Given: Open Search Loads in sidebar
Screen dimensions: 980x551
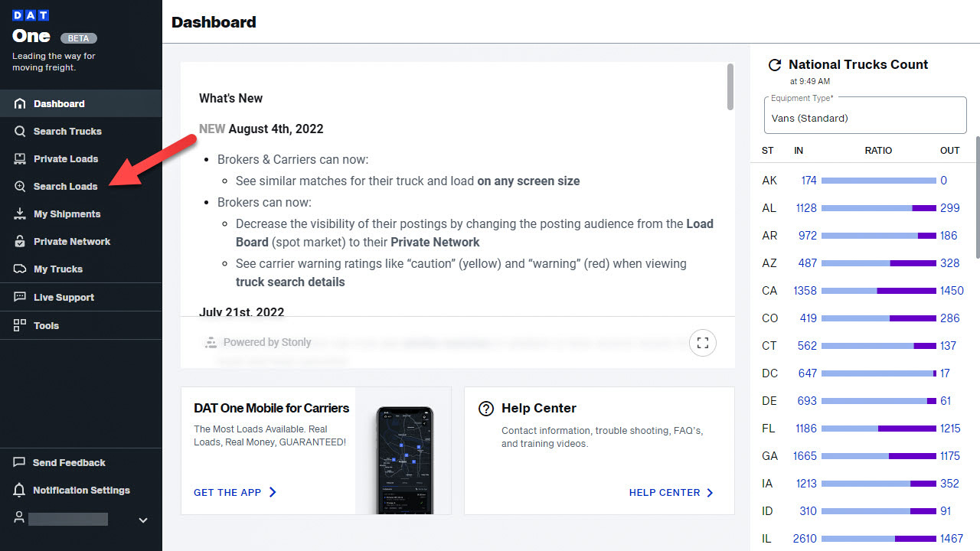Looking at the screenshot, I should point(65,186).
